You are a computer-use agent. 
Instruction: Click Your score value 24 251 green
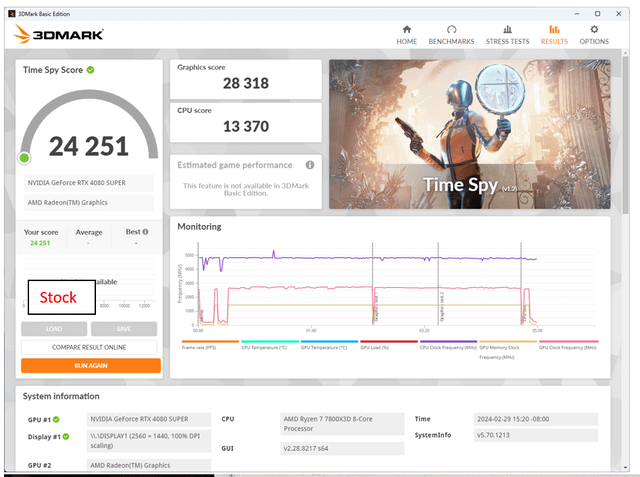40,243
